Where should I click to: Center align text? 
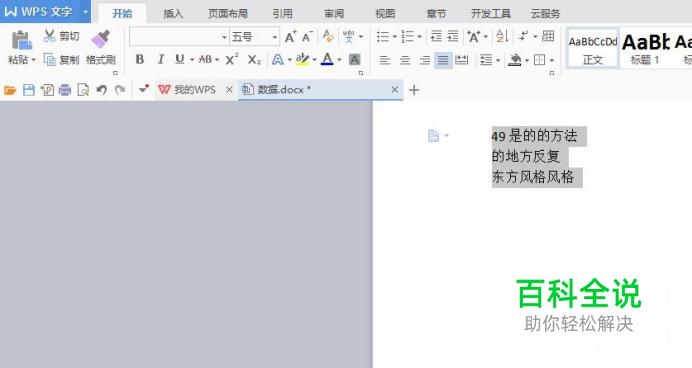tap(405, 60)
